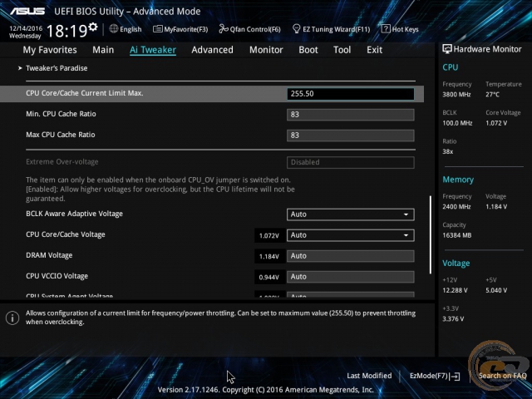Open MyFavorite(F3) list icon
Viewport: 532px width, 399px height.
(x=157, y=29)
